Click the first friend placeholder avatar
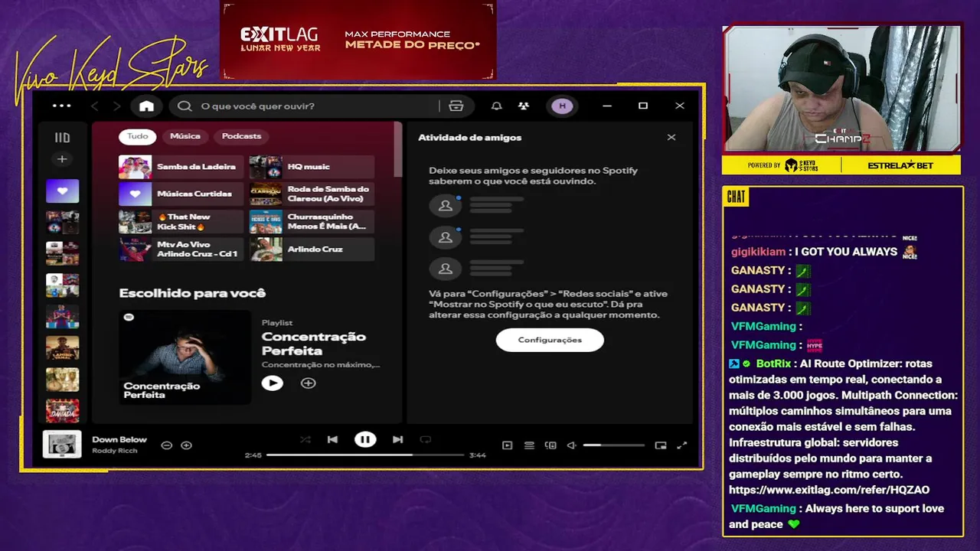 (446, 205)
